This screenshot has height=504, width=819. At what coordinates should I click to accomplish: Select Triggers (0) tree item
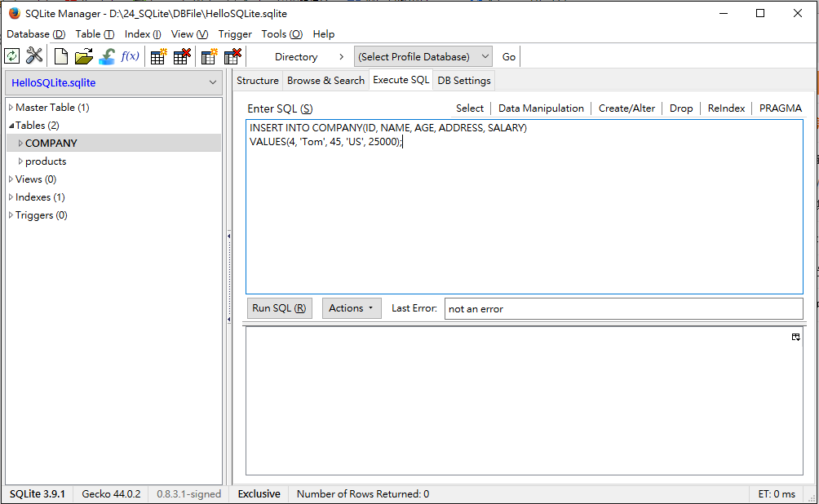pyautogui.click(x=42, y=215)
